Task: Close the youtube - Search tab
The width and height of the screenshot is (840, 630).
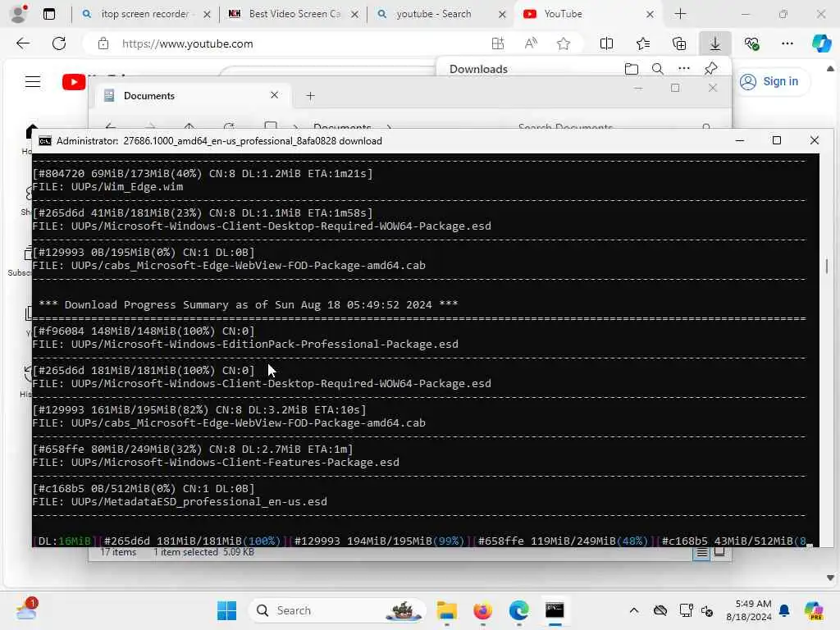Action: [502, 15]
